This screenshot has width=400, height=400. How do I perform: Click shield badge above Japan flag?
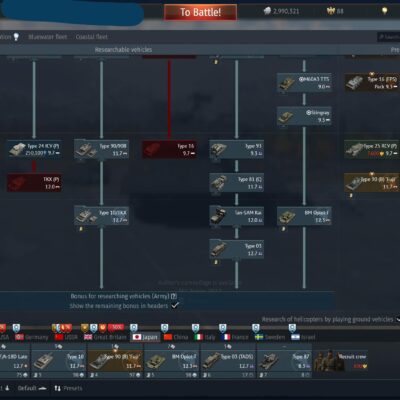coord(133,328)
